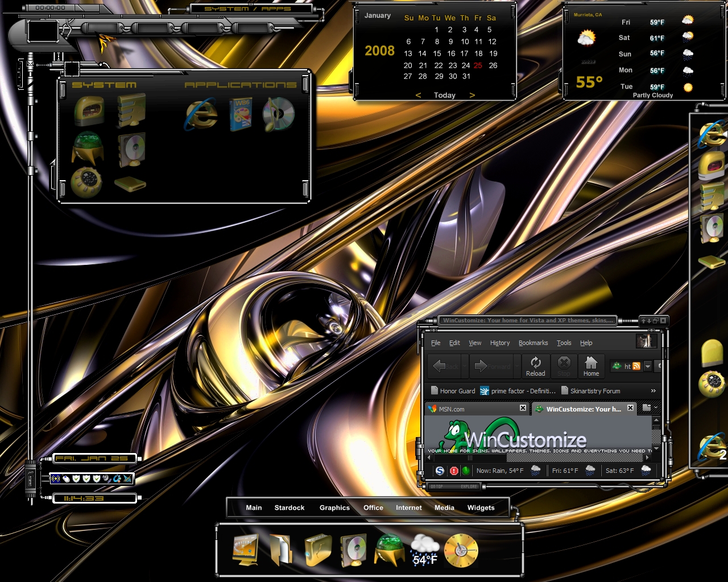Open Internet Explorer in the Applications panel

(201, 114)
